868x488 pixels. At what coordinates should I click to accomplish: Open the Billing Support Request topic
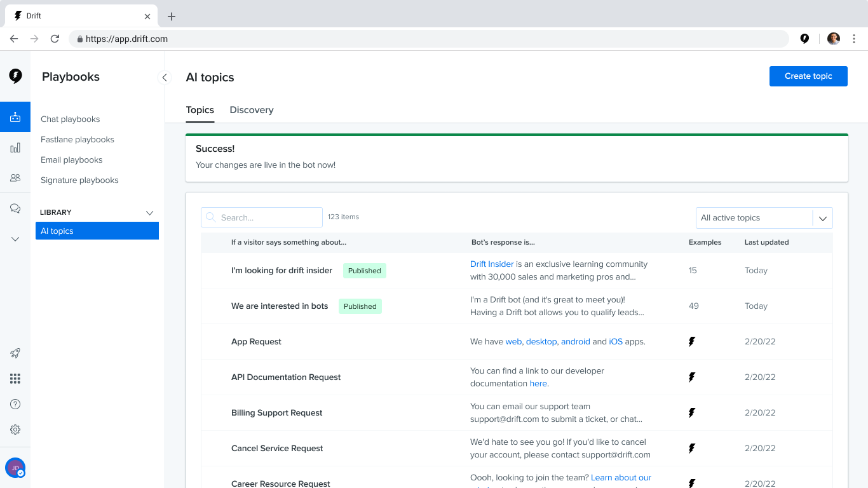coord(276,413)
